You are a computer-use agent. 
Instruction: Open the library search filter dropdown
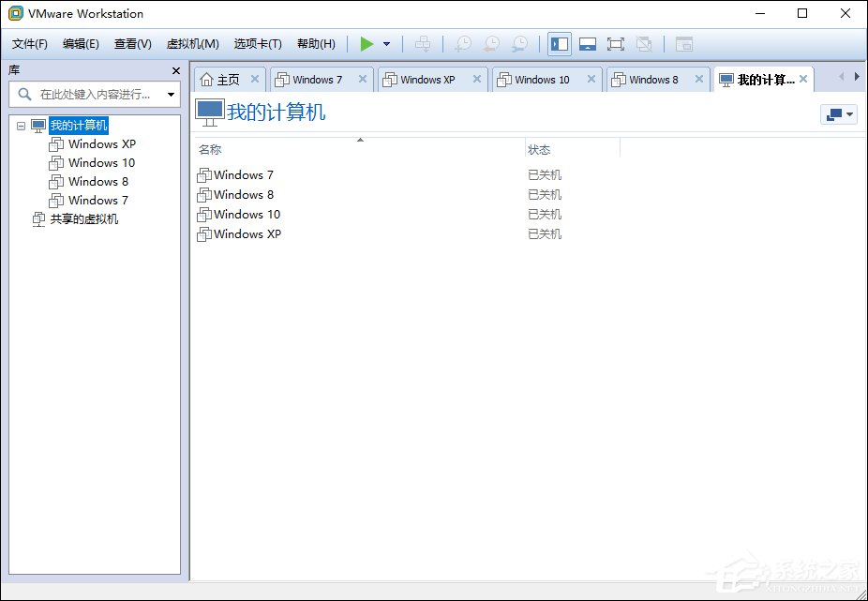click(171, 95)
